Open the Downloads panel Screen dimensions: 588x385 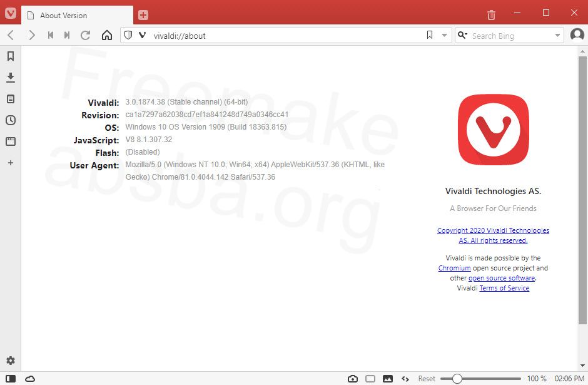pyautogui.click(x=11, y=78)
